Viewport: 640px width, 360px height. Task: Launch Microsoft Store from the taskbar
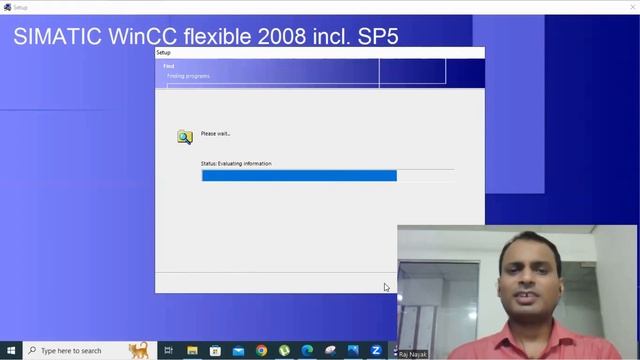(215, 350)
